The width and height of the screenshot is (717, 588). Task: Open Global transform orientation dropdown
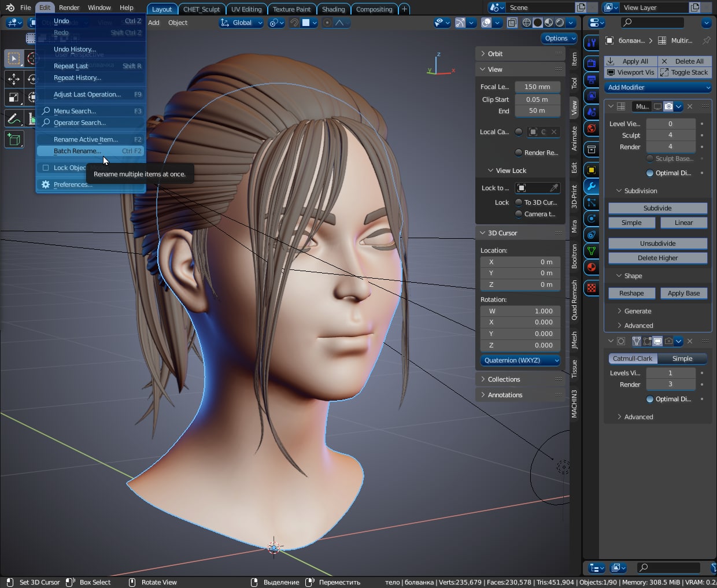click(x=241, y=23)
